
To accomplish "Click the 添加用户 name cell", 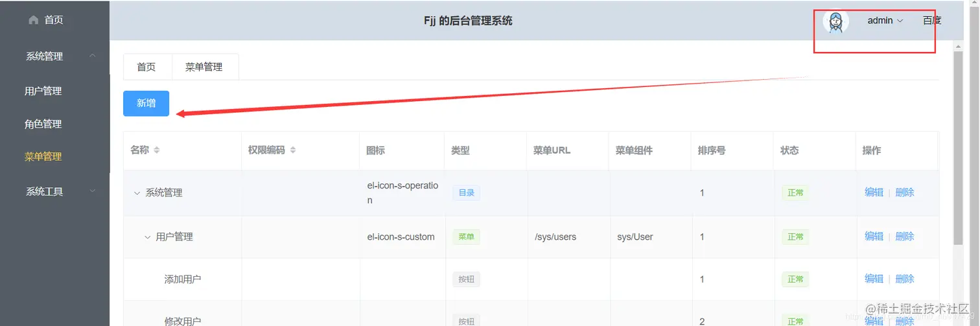I will click(183, 279).
